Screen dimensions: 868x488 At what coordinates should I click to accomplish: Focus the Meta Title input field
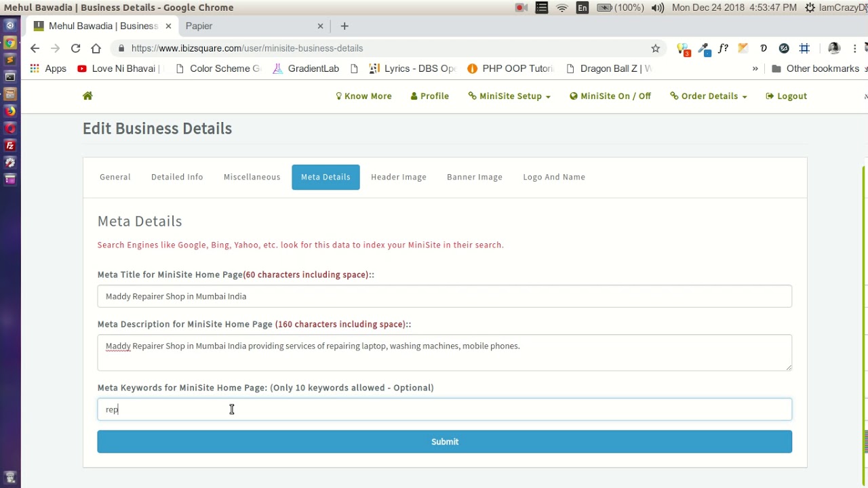click(445, 296)
